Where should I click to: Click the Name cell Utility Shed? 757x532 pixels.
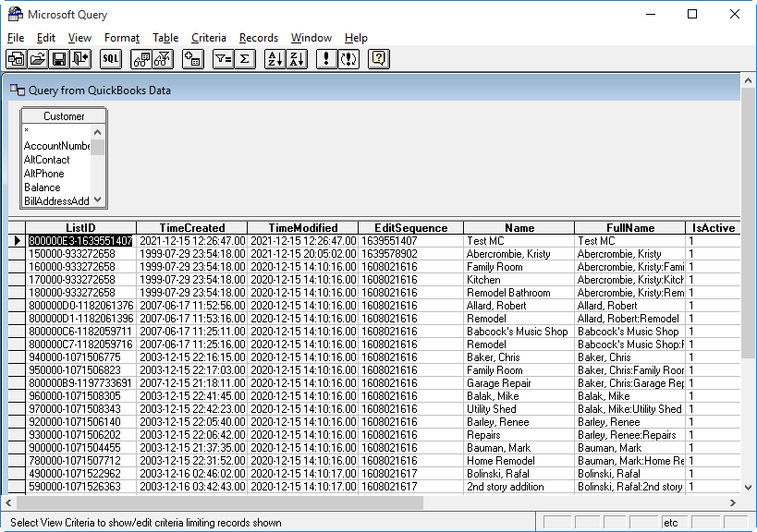pos(519,409)
